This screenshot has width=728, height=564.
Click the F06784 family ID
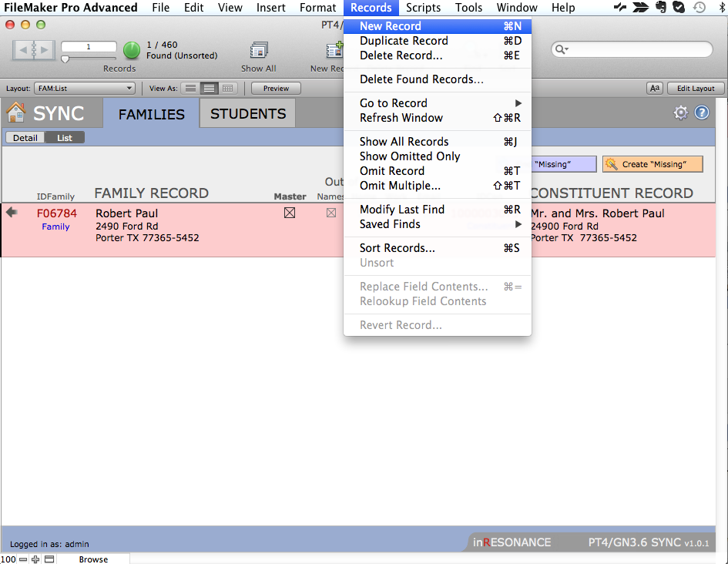[x=57, y=213]
